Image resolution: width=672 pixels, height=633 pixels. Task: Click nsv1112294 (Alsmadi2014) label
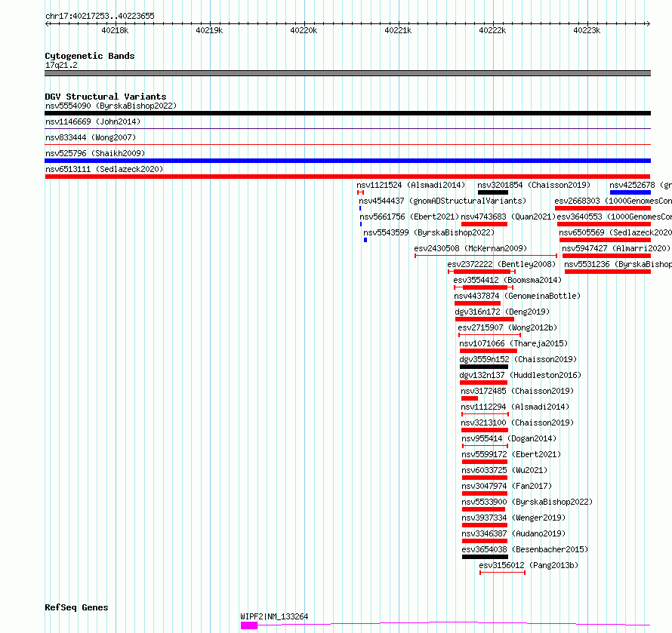click(515, 407)
